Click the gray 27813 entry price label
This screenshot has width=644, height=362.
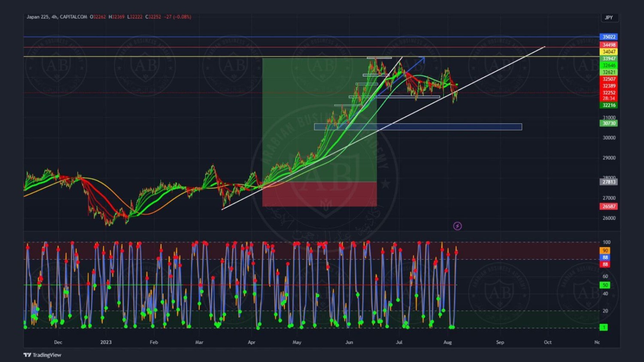click(x=608, y=182)
